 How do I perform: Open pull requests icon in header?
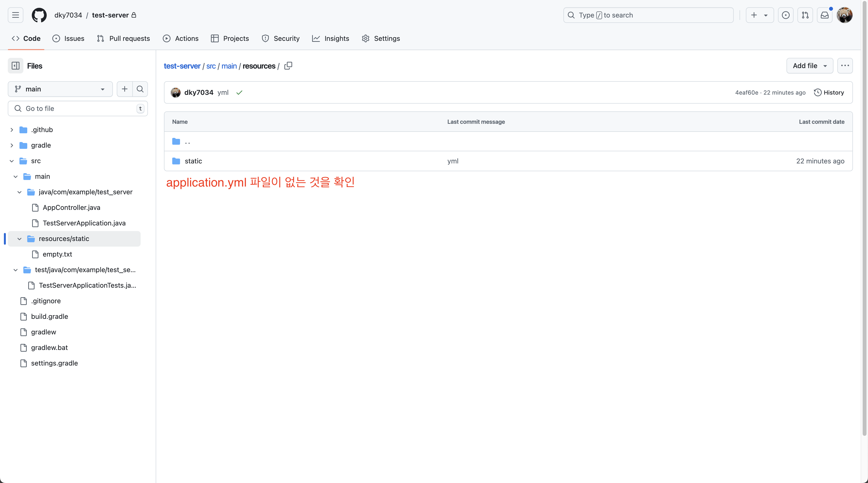[805, 15]
